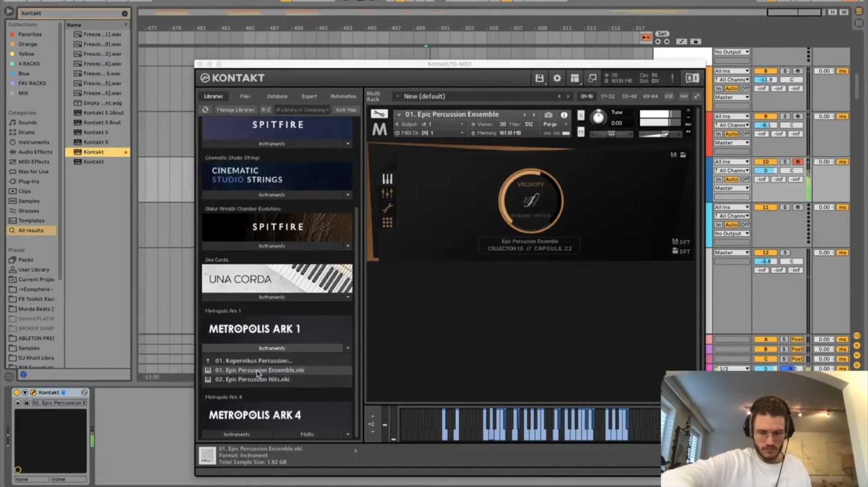This screenshot has width=868, height=487.
Task: Click the refresh libraries icon
Action: [205, 110]
